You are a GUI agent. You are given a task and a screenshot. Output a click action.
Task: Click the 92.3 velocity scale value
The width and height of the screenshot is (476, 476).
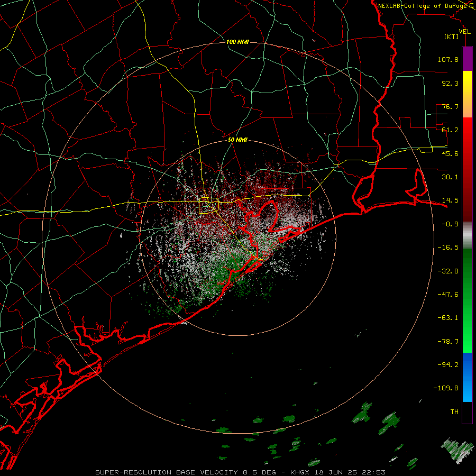450,83
